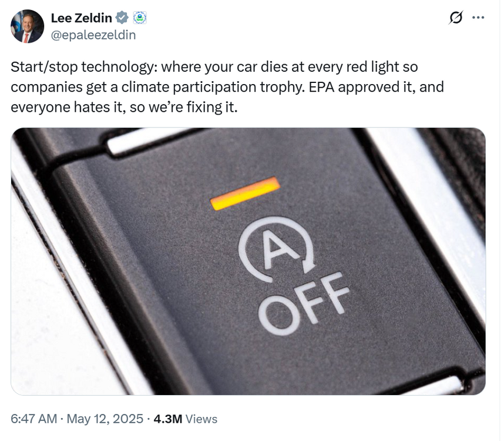Click the orange indicator light in photo
The width and height of the screenshot is (504, 441).
point(245,194)
